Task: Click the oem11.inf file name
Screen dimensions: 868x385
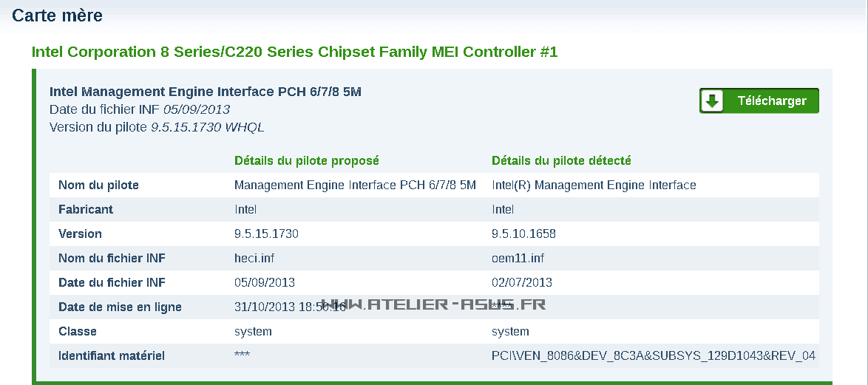Action: (x=518, y=258)
